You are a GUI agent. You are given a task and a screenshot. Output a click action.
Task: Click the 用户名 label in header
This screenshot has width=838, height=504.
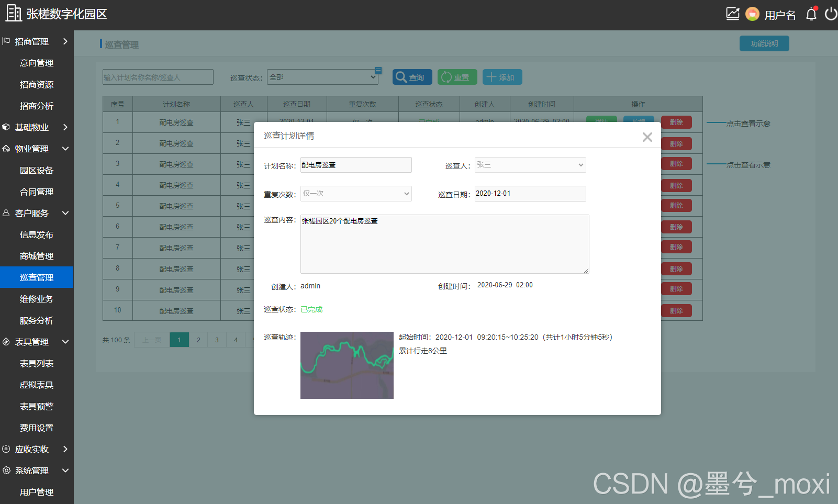[x=780, y=15]
